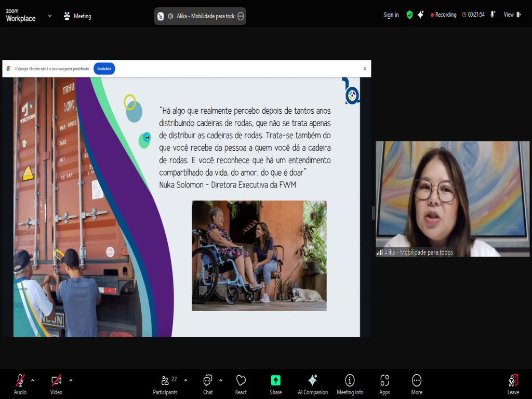Screen dimensions: 532x399
Task: Click the Sign in link
Action: click(391, 15)
